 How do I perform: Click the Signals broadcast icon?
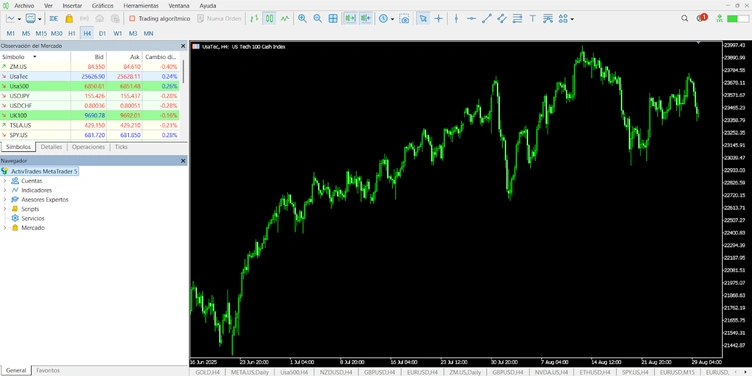point(84,19)
